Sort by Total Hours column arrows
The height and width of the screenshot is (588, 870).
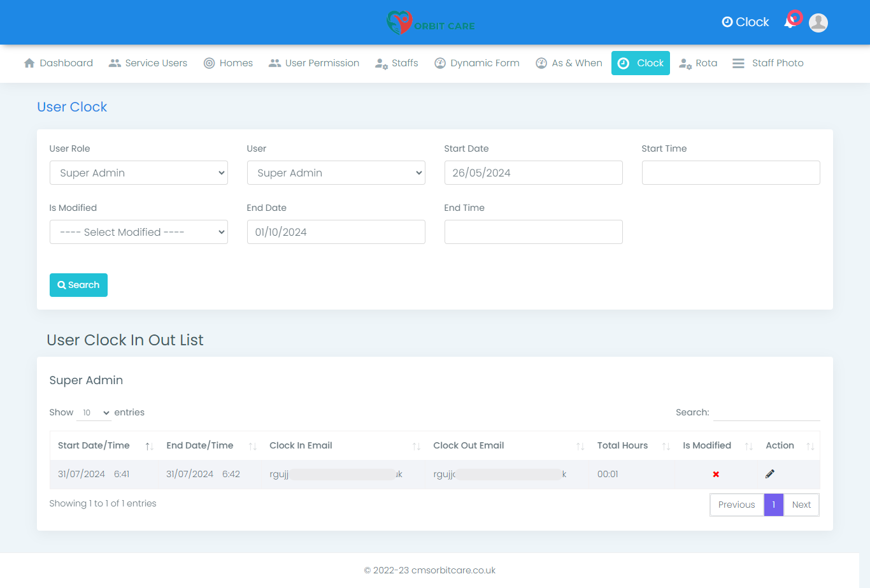click(x=666, y=446)
